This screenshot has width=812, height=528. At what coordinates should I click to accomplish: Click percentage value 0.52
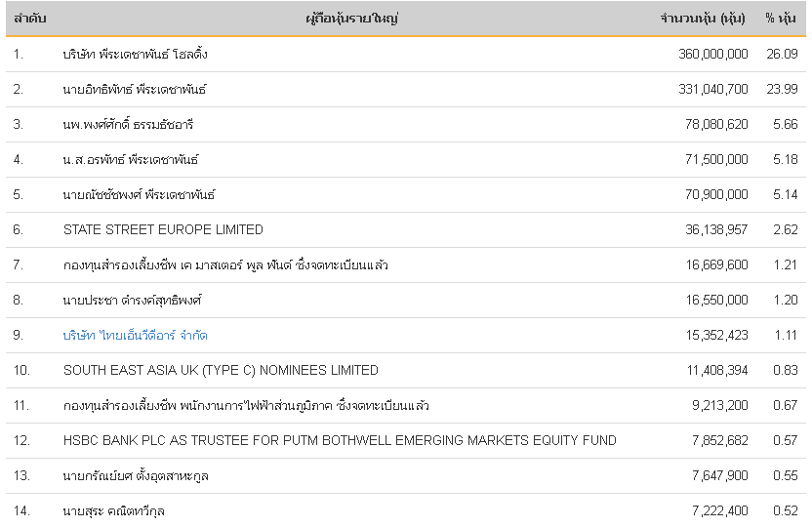(x=785, y=510)
